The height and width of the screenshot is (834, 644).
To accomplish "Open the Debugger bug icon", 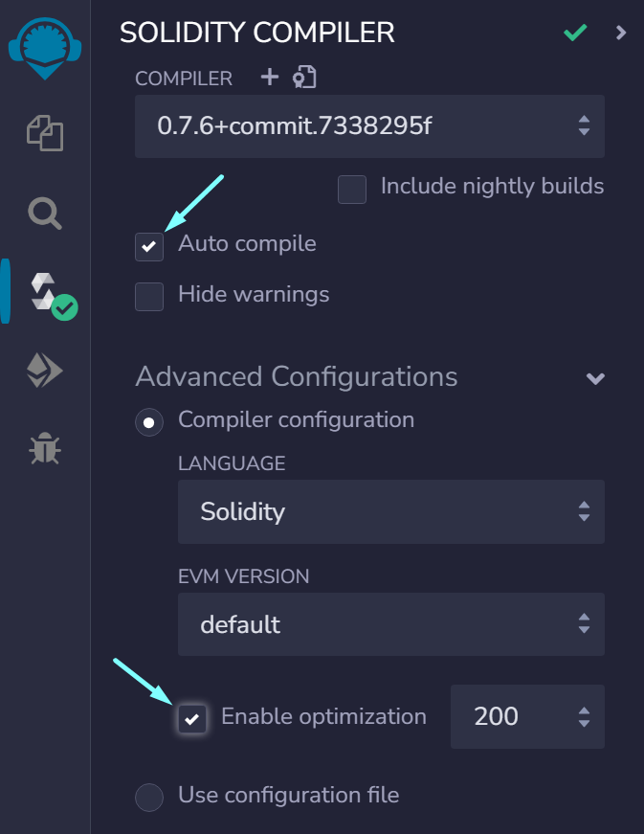I will pyautogui.click(x=45, y=448).
